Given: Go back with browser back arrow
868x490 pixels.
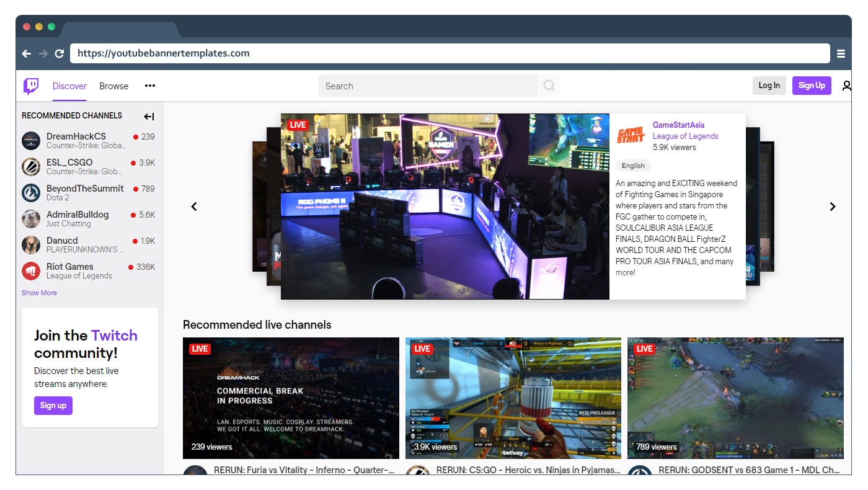Looking at the screenshot, I should coord(27,53).
